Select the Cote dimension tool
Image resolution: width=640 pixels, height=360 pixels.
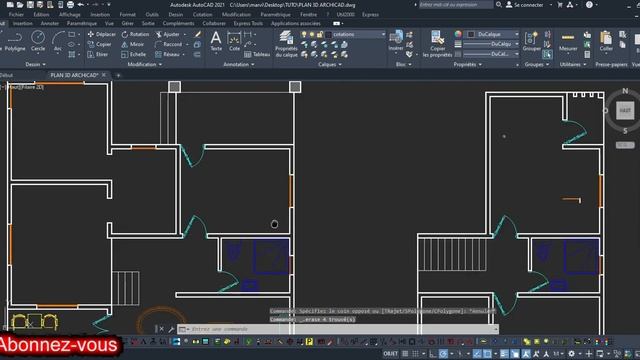(234, 41)
